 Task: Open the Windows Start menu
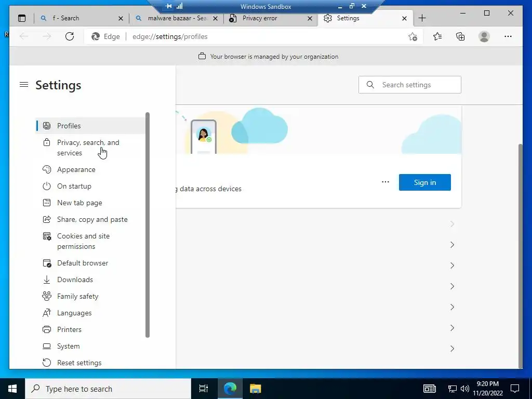(12, 389)
